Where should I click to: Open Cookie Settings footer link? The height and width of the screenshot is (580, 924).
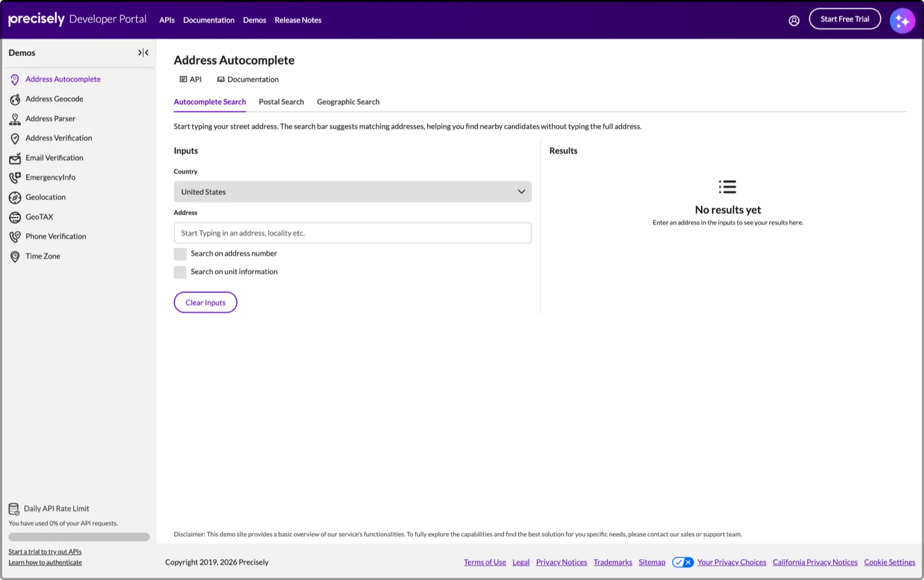(x=890, y=562)
